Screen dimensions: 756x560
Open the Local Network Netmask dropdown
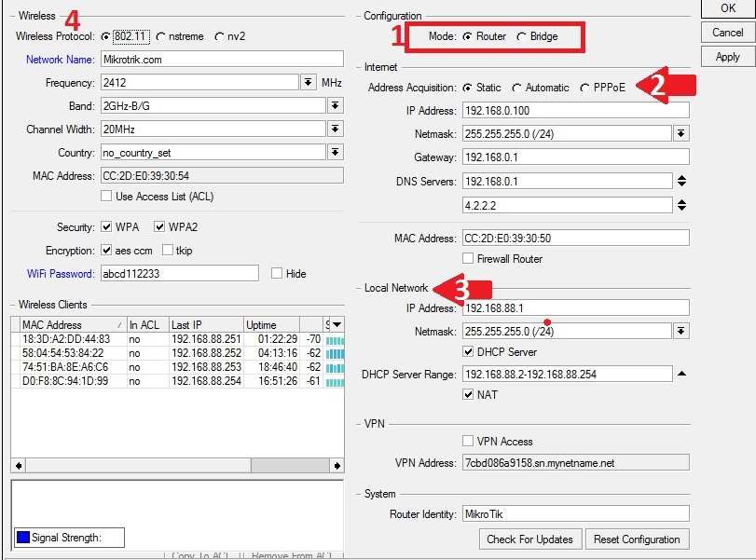[x=680, y=331]
